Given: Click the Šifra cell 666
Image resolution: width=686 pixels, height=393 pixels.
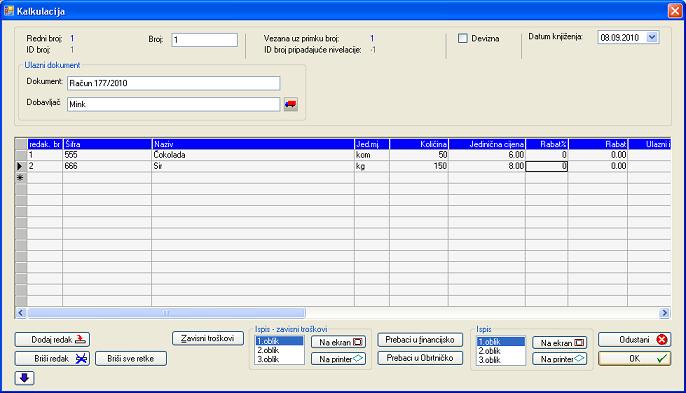Looking at the screenshot, I should coord(107,166).
